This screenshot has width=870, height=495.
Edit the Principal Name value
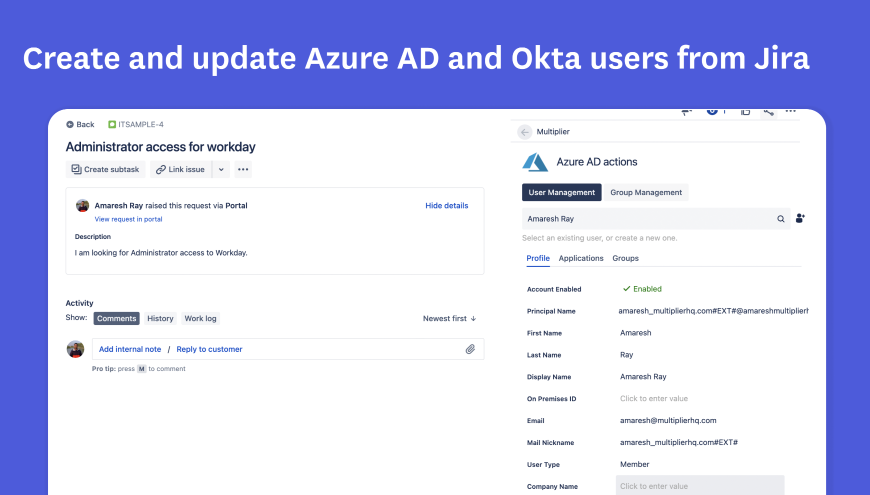point(713,311)
